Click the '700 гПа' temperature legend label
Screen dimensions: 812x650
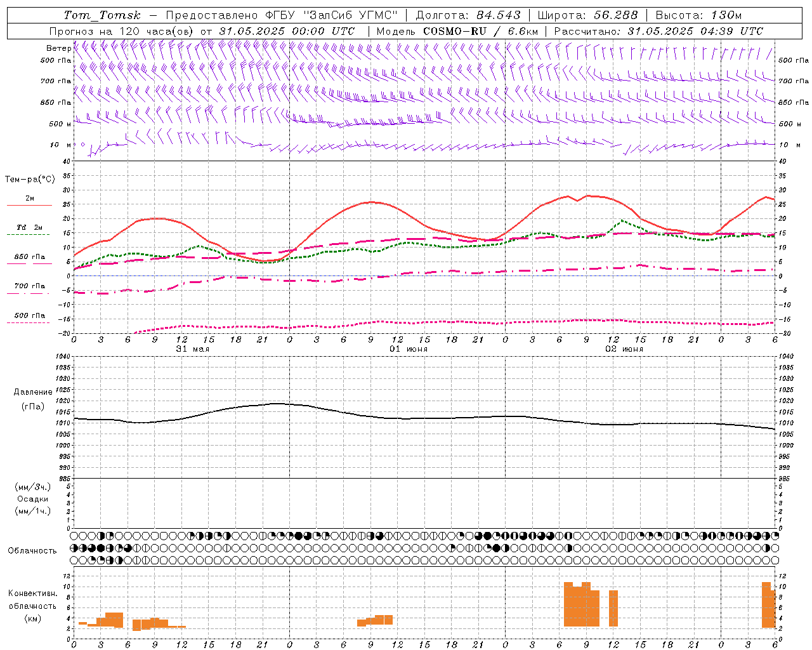(x=29, y=286)
